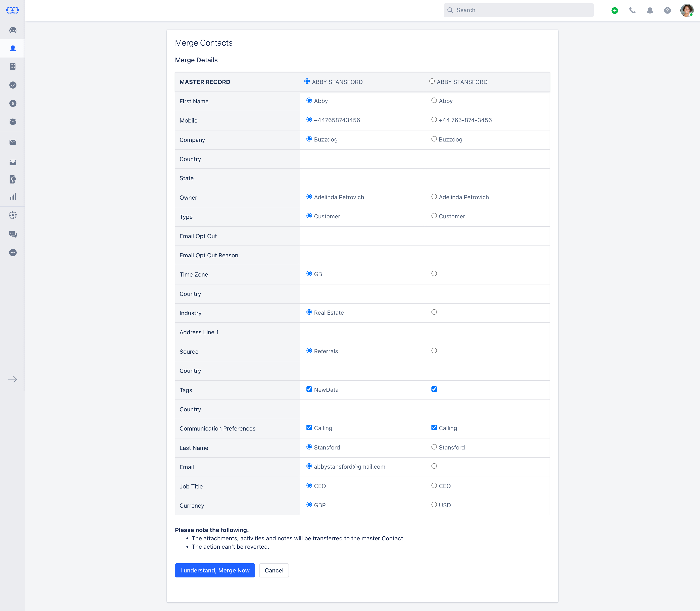
Task: Select empty Email option in second column
Action: [x=434, y=466]
